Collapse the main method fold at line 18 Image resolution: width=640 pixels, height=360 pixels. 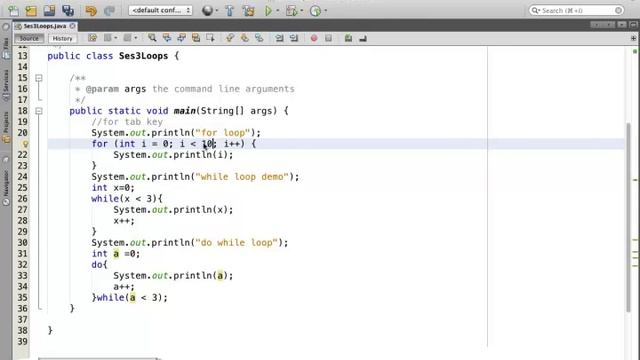[x=39, y=111]
